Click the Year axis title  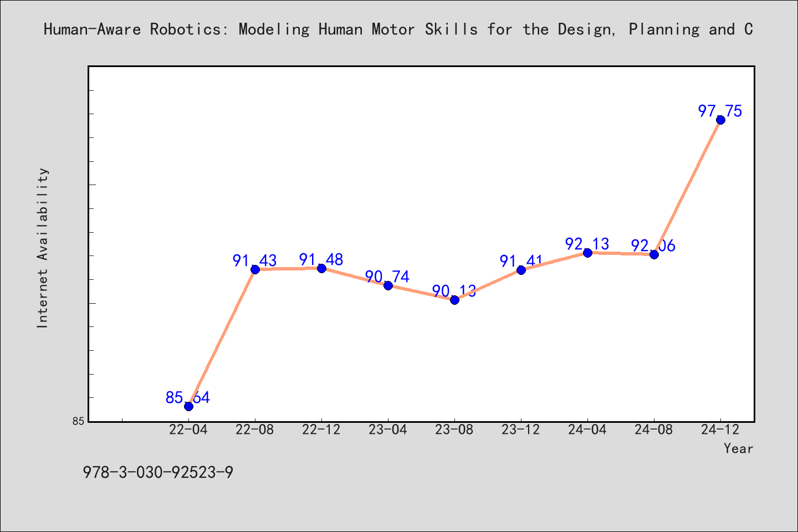(x=738, y=449)
